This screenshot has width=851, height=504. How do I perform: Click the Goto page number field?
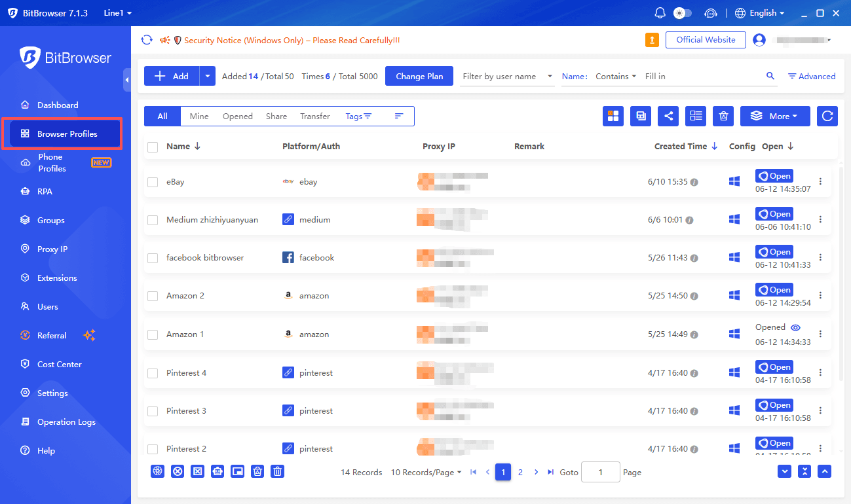pos(600,472)
